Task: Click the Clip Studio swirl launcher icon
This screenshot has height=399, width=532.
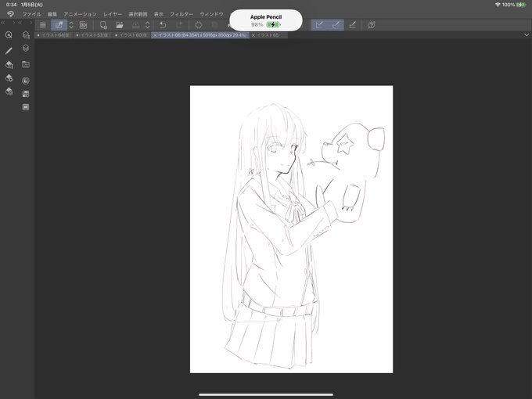Action: pyautogui.click(x=84, y=25)
